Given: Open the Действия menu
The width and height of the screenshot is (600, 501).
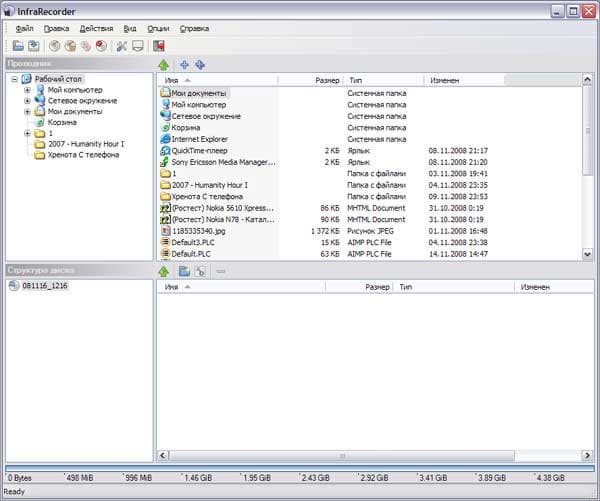Looking at the screenshot, I should 96,28.
